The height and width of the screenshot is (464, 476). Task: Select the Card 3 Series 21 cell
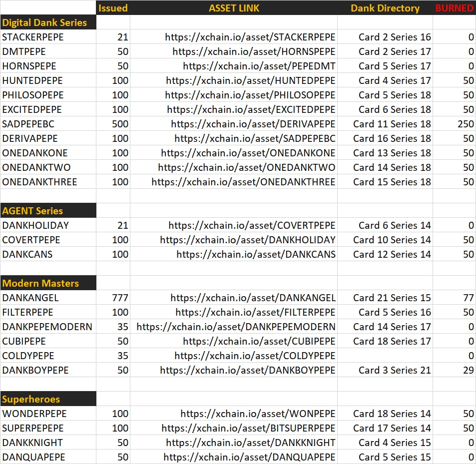click(385, 370)
